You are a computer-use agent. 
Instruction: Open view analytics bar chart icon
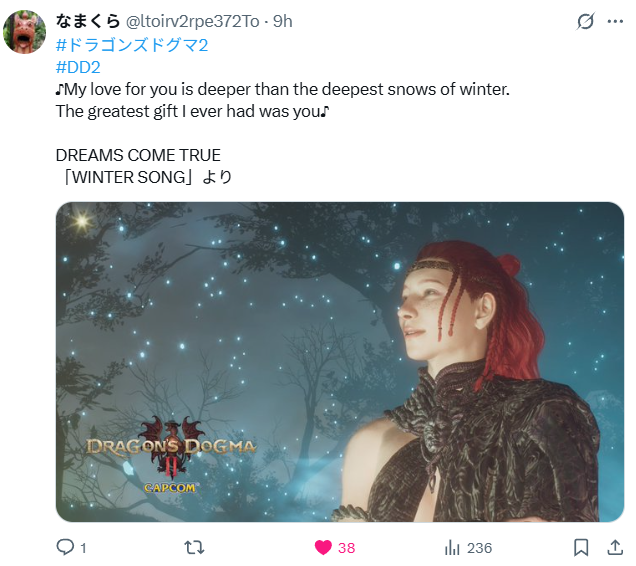452,547
